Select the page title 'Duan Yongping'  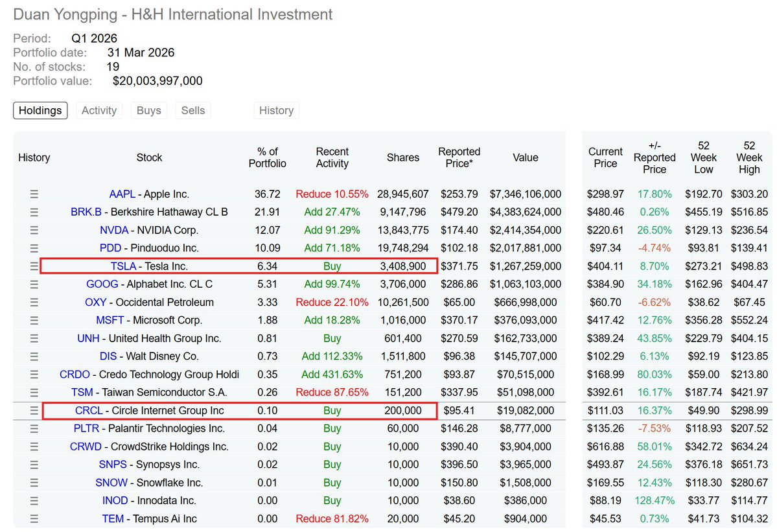[x=65, y=14]
